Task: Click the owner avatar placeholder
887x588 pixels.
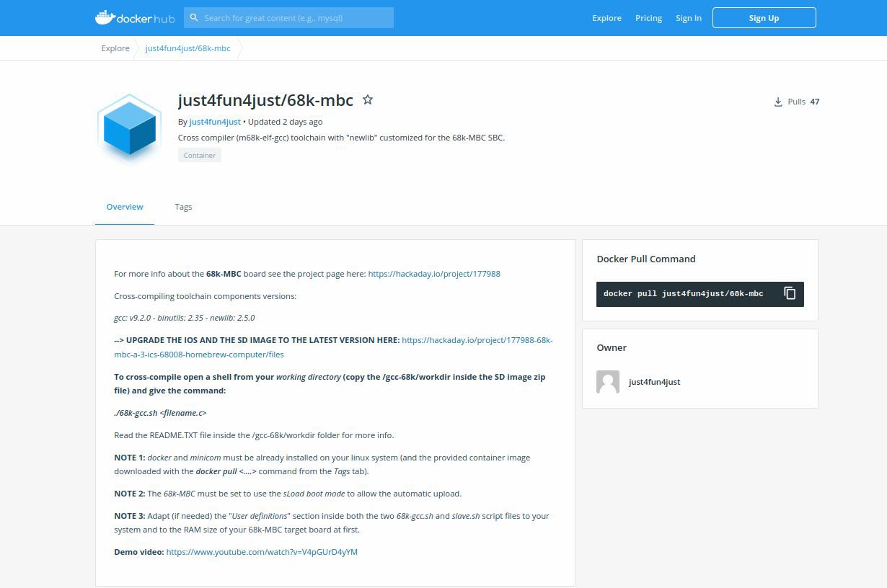Action: (608, 382)
